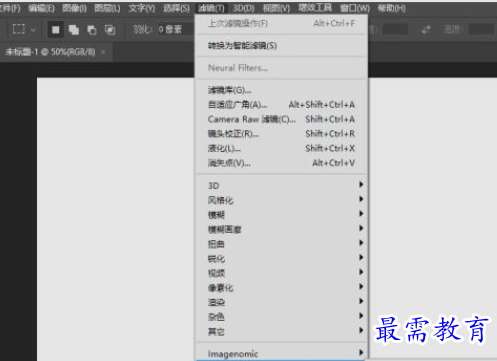
Task: Choose 自适应广角(A)... filter
Action: point(281,105)
